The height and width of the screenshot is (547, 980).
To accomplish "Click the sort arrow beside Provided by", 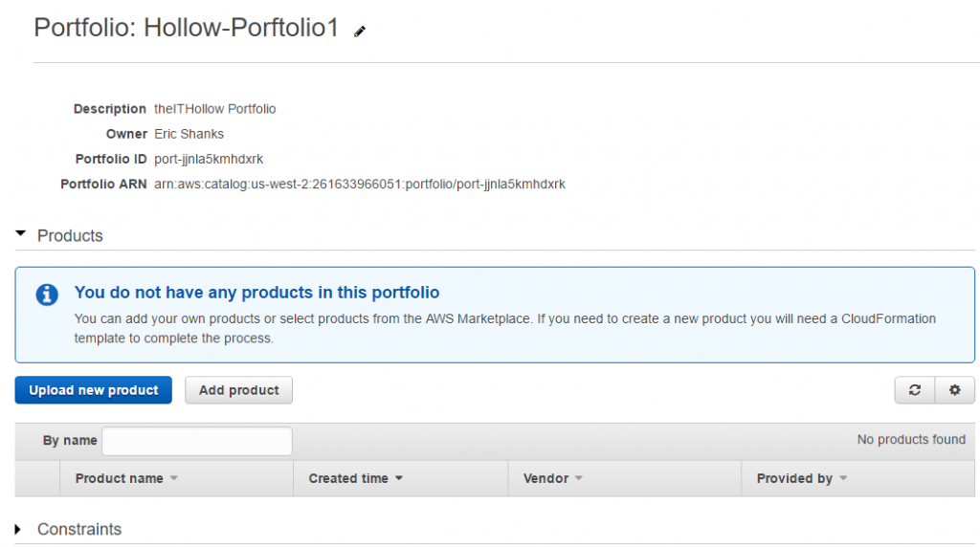I will (843, 479).
